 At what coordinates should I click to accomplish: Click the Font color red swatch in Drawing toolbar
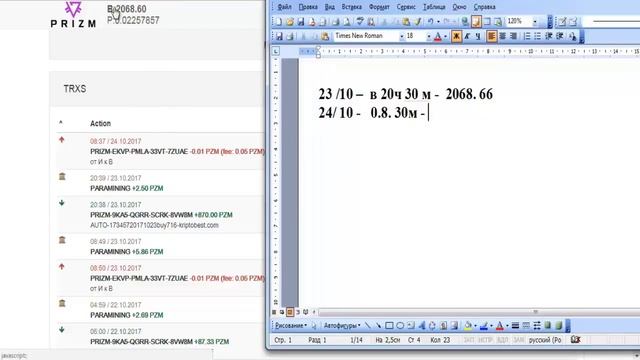coord(500,325)
